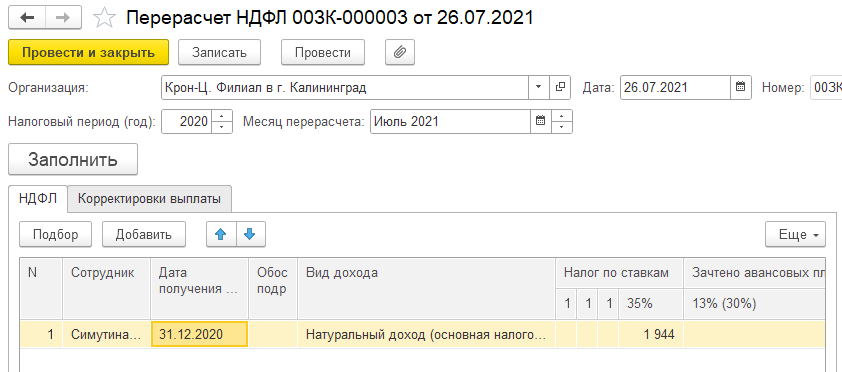Click the N column header
Image resolution: width=842 pixels, height=372 pixels.
(x=41, y=288)
